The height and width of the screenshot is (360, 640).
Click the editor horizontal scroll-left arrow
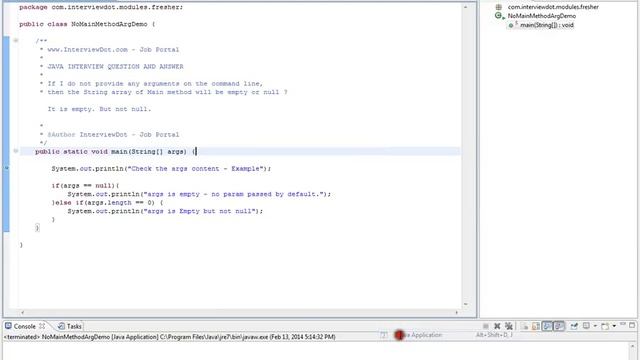(x=22, y=313)
